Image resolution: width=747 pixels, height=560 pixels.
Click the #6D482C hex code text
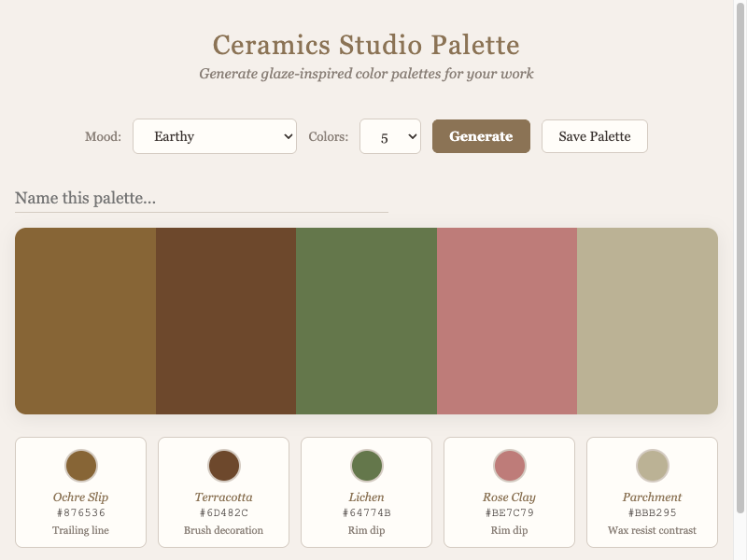(224, 513)
